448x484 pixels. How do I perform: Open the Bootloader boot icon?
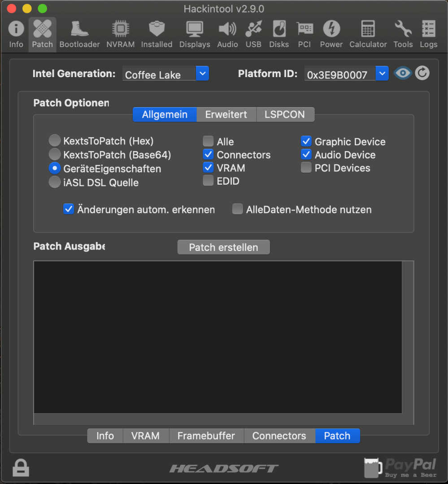point(79,34)
